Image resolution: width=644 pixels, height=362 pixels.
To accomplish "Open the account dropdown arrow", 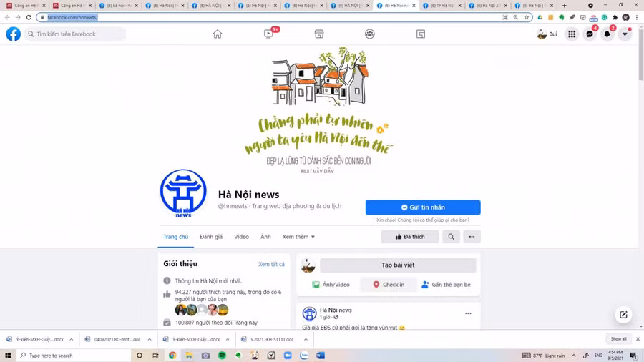I will 625,34.
